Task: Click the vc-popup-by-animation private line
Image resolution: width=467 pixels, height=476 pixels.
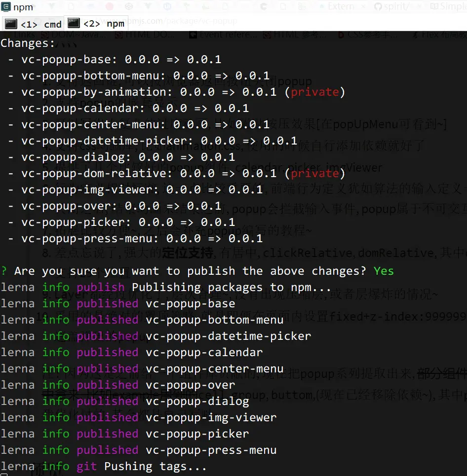Action: click(177, 92)
